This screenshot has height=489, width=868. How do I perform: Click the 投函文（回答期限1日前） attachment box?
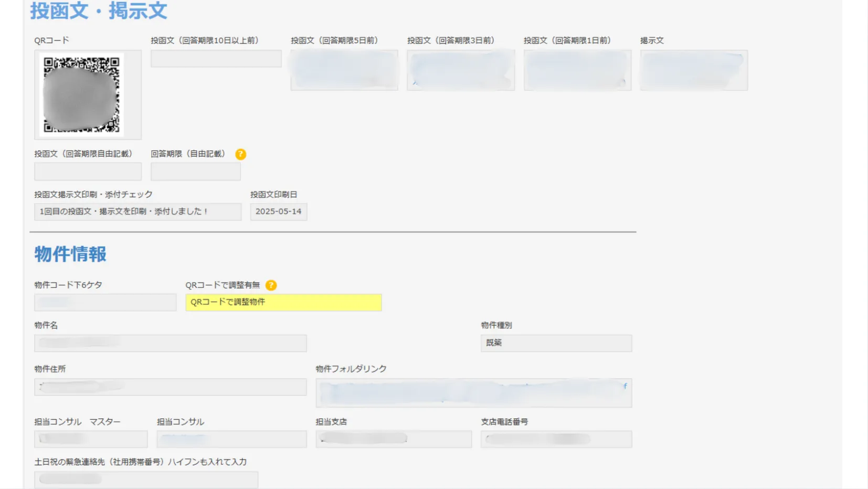[577, 70]
